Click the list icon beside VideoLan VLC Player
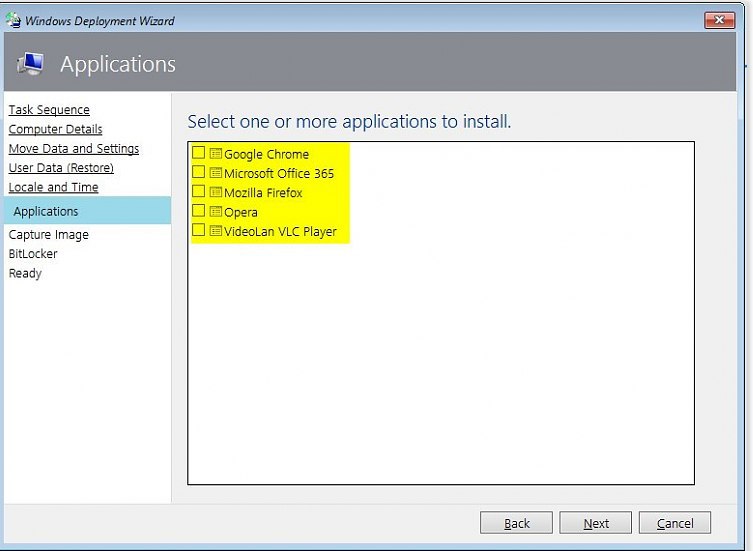The height and width of the screenshot is (551, 753). [216, 231]
